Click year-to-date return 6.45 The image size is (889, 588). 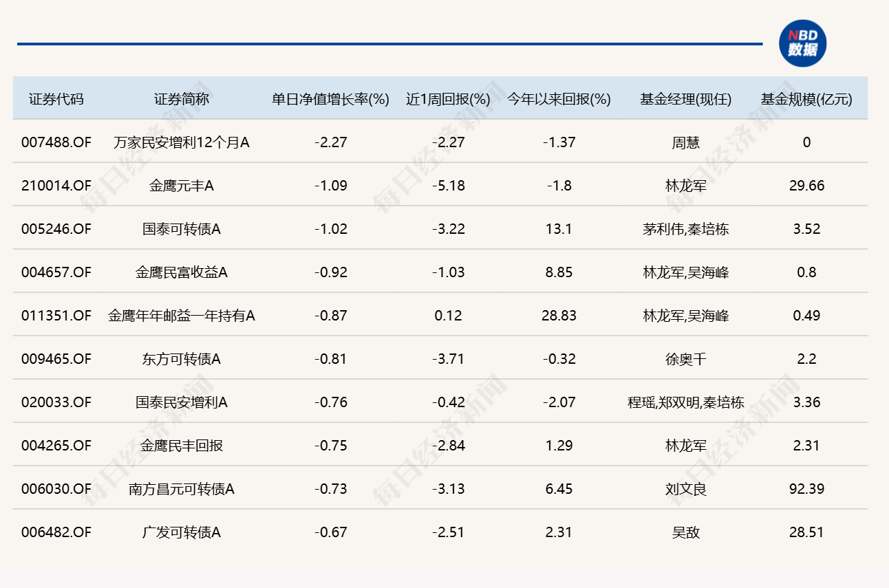click(x=559, y=489)
